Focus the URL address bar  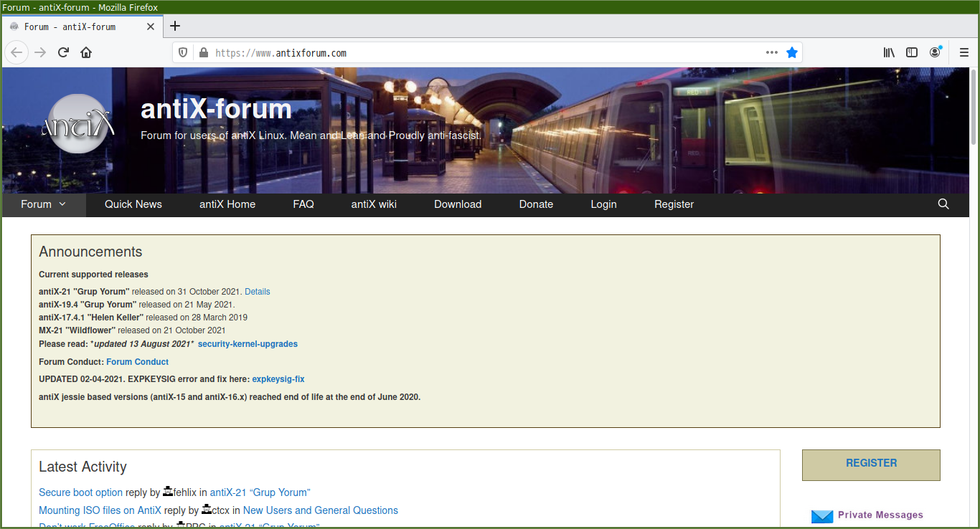pyautogui.click(x=488, y=52)
